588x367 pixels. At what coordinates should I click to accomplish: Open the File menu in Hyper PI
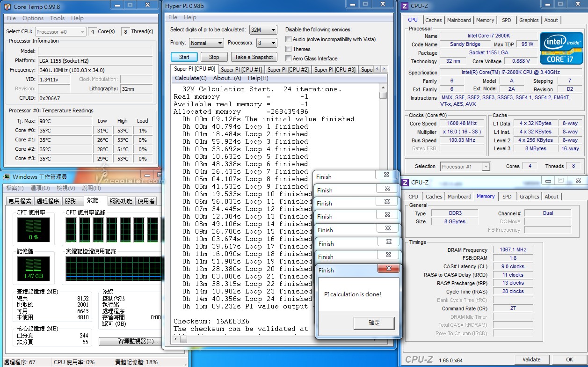(173, 17)
